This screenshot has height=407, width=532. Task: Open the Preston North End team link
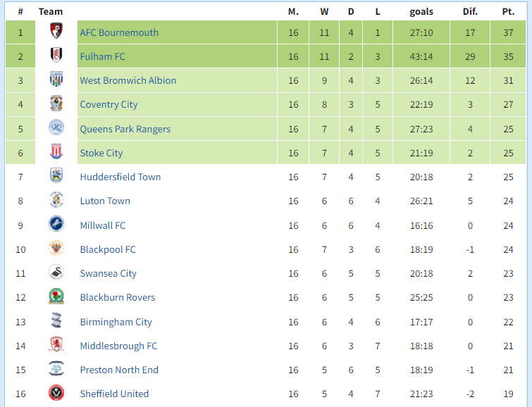pyautogui.click(x=119, y=370)
